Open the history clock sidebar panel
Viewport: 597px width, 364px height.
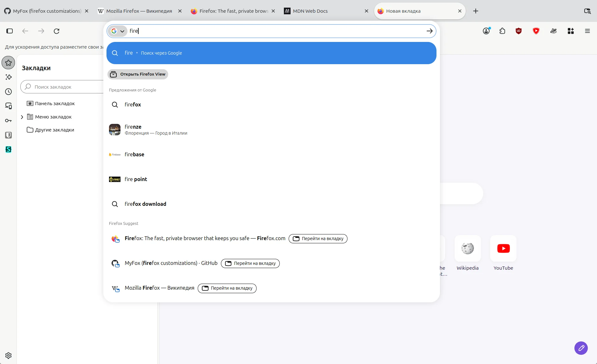pyautogui.click(x=9, y=91)
